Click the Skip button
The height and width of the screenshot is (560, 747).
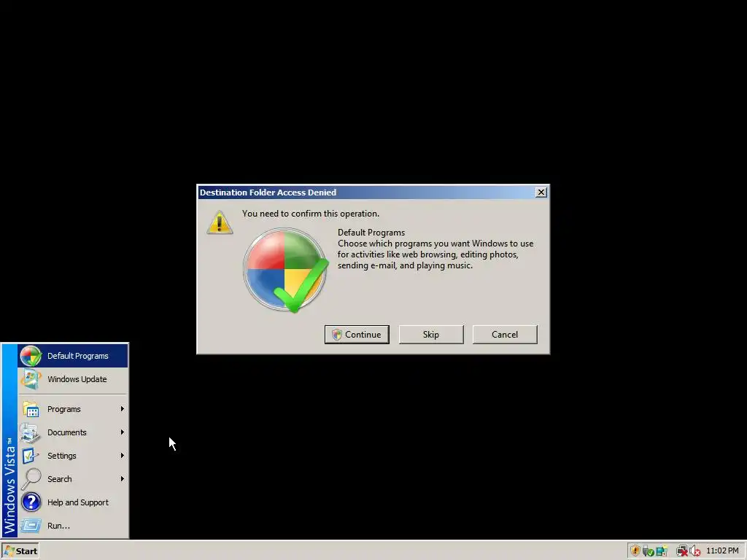[x=430, y=334]
